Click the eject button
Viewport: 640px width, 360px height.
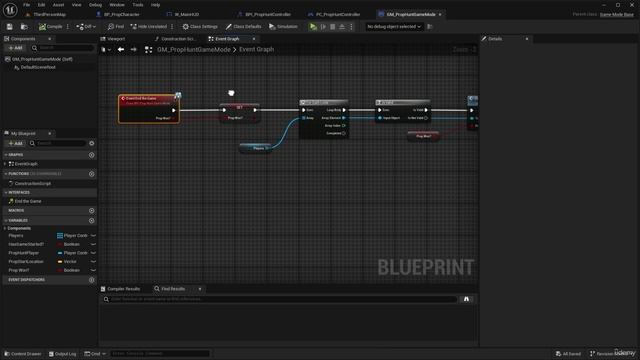click(x=342, y=27)
